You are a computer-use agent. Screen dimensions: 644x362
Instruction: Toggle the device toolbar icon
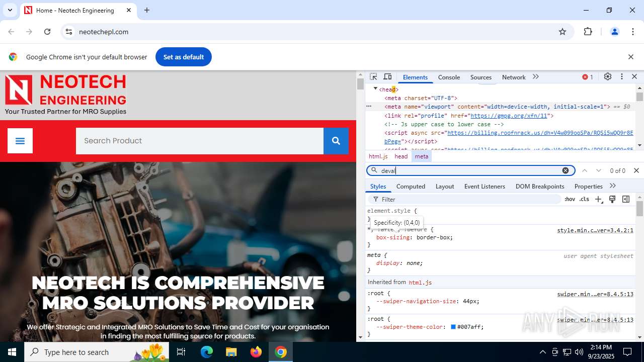click(387, 77)
